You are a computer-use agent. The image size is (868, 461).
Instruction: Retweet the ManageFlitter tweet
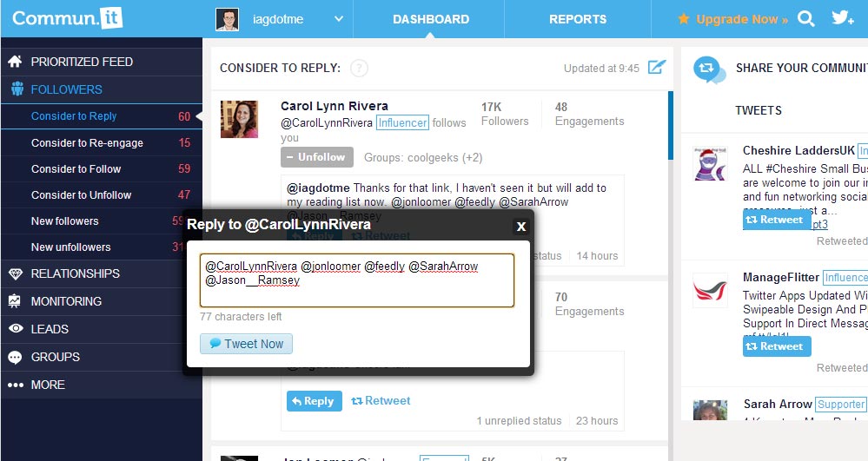[x=777, y=346]
